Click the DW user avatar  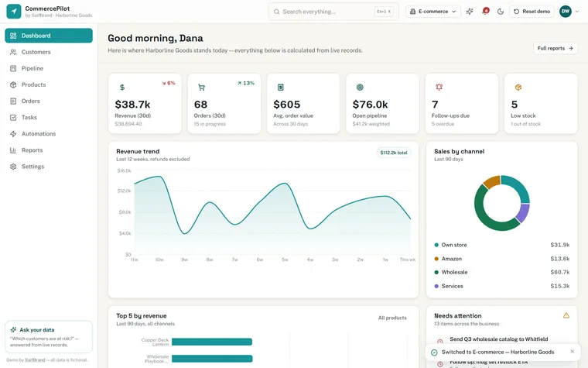[565, 12]
